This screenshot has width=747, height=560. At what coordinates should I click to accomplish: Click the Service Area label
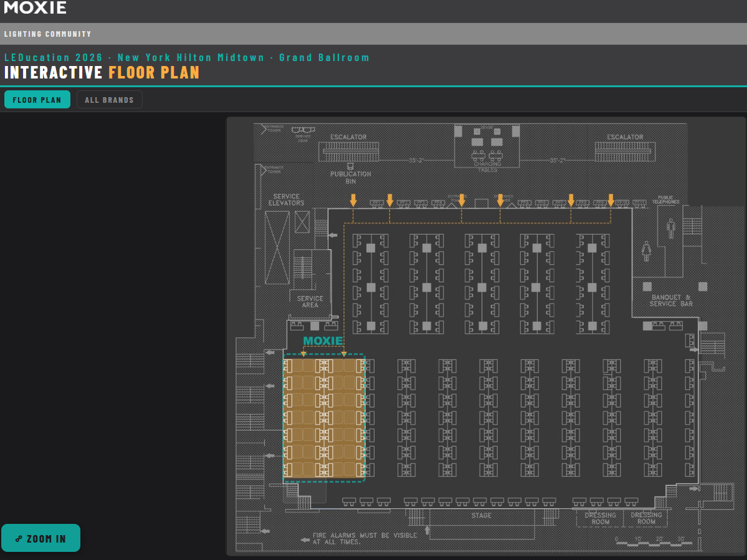pos(310,302)
